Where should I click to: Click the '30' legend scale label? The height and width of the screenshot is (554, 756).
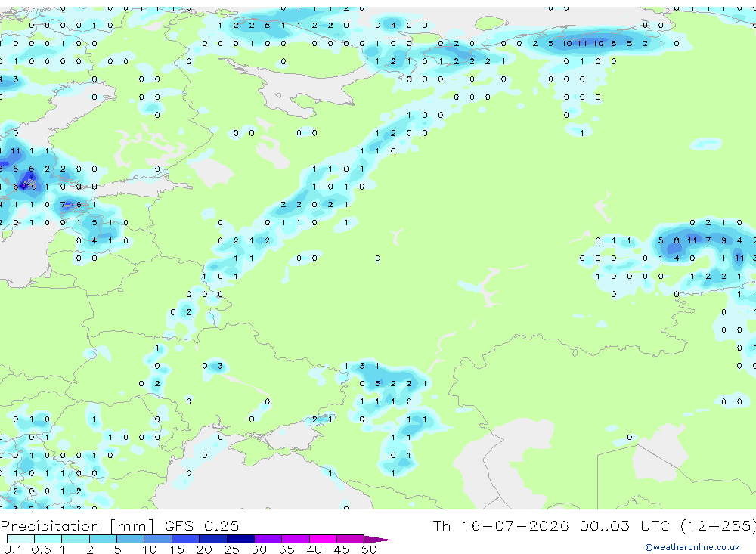click(259, 549)
